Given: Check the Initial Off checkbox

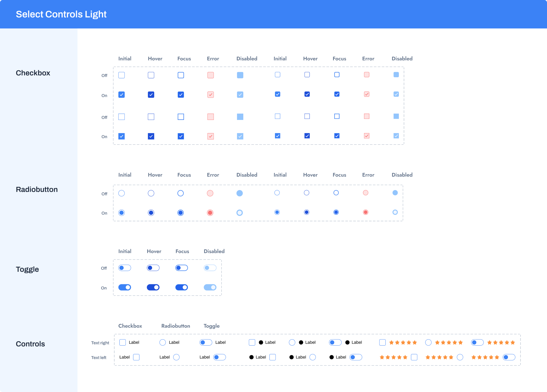Looking at the screenshot, I should coord(122,75).
